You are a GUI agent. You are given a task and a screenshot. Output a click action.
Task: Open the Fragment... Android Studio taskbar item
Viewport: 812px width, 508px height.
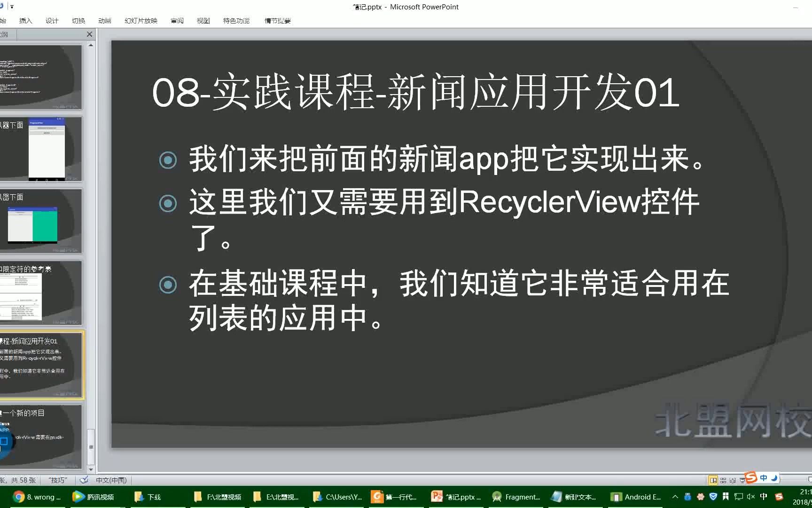[516, 497]
